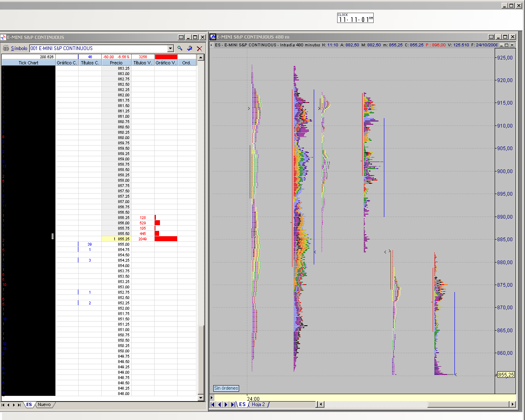Click the Precio column header
525x420 pixels.
click(116, 63)
